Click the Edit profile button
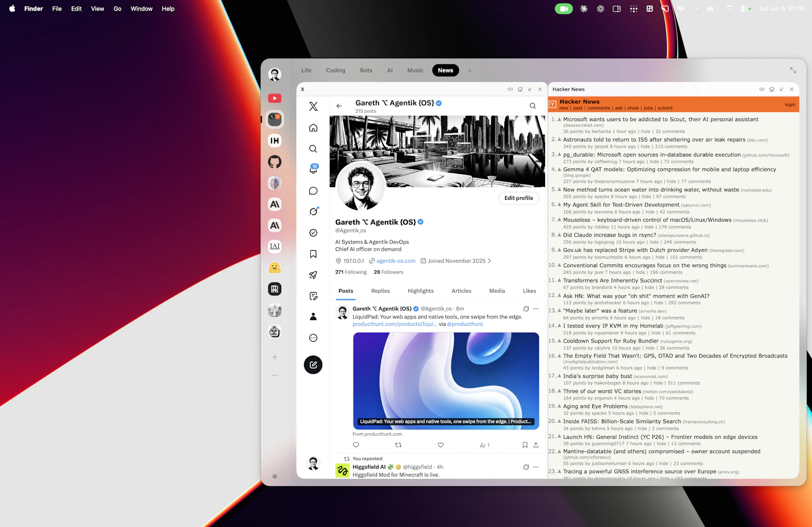The width and height of the screenshot is (812, 527). (519, 198)
